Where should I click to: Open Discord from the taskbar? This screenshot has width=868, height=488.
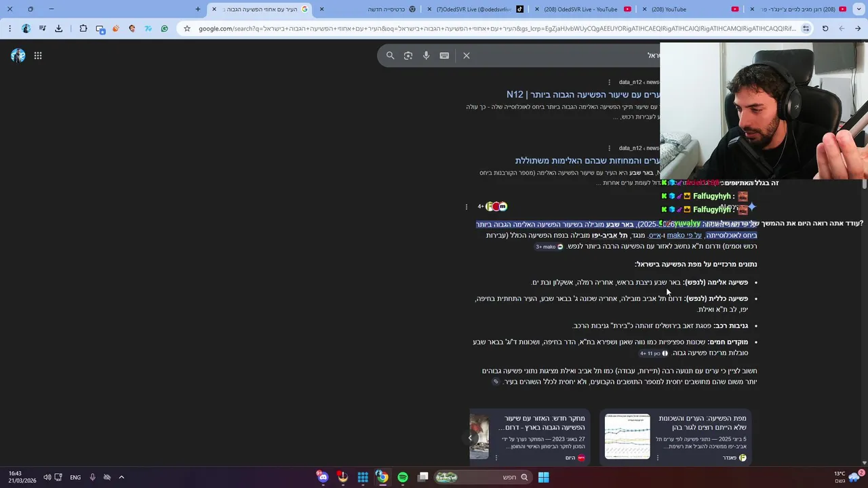point(323,477)
